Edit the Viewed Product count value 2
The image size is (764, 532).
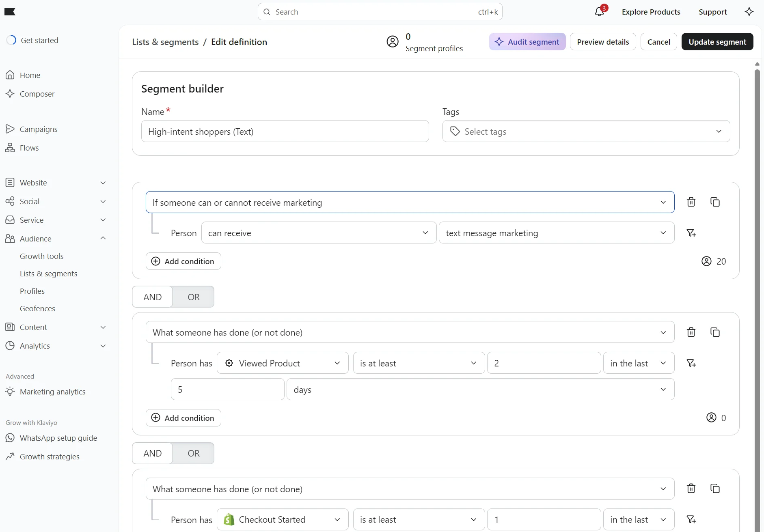[544, 363]
